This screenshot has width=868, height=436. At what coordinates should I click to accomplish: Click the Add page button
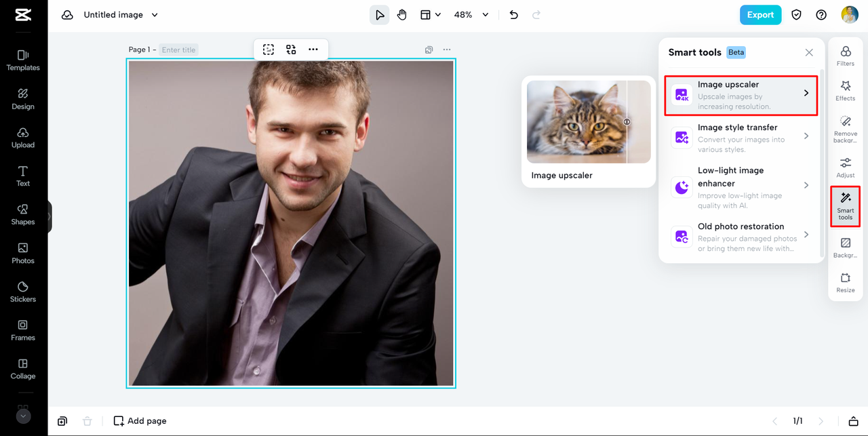click(x=140, y=421)
